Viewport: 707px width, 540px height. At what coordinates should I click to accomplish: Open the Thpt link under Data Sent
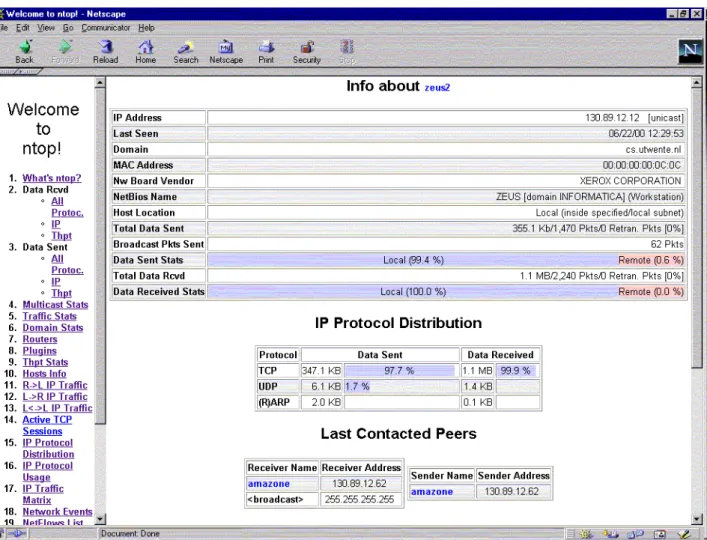(x=61, y=293)
